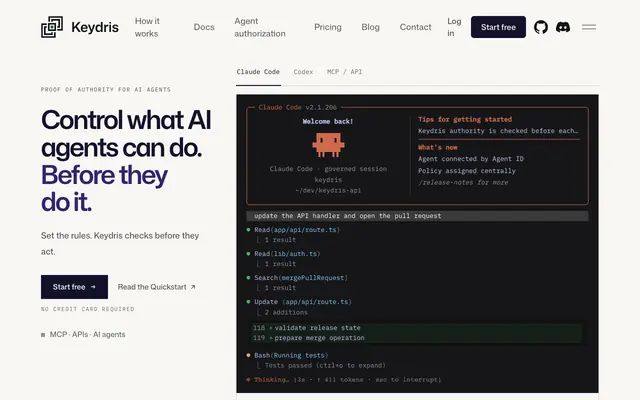Viewport: 640px width, 400px height.
Task: Open the Discord icon link
Action: pyautogui.click(x=563, y=27)
